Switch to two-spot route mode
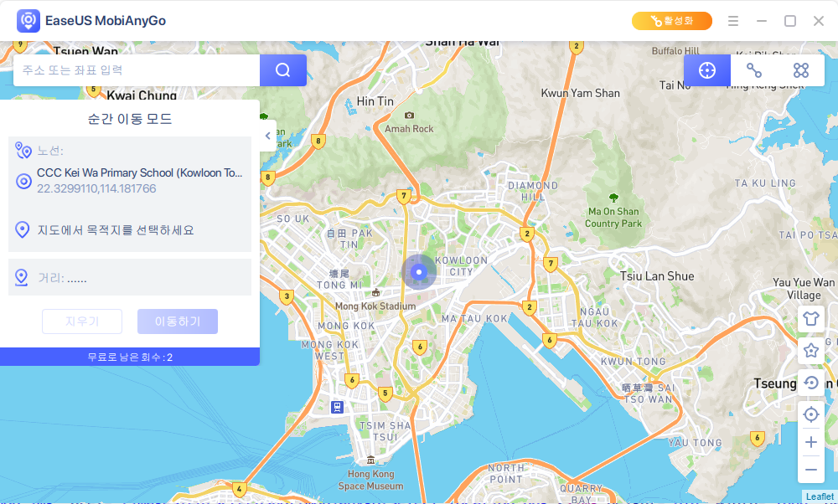 (x=753, y=70)
